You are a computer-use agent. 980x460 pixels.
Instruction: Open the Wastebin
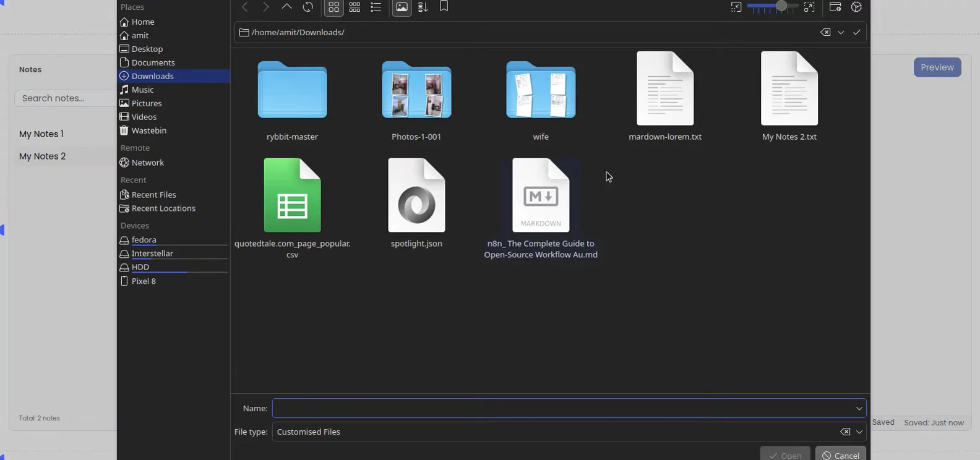point(173,130)
